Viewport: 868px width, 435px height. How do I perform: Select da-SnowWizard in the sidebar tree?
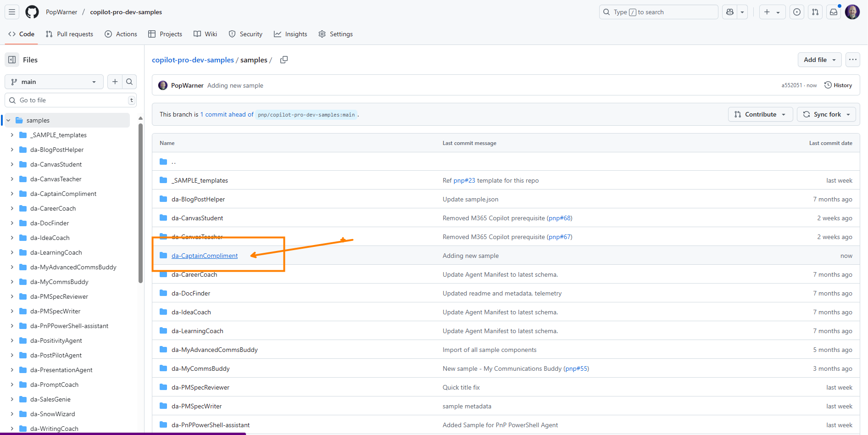53,414
